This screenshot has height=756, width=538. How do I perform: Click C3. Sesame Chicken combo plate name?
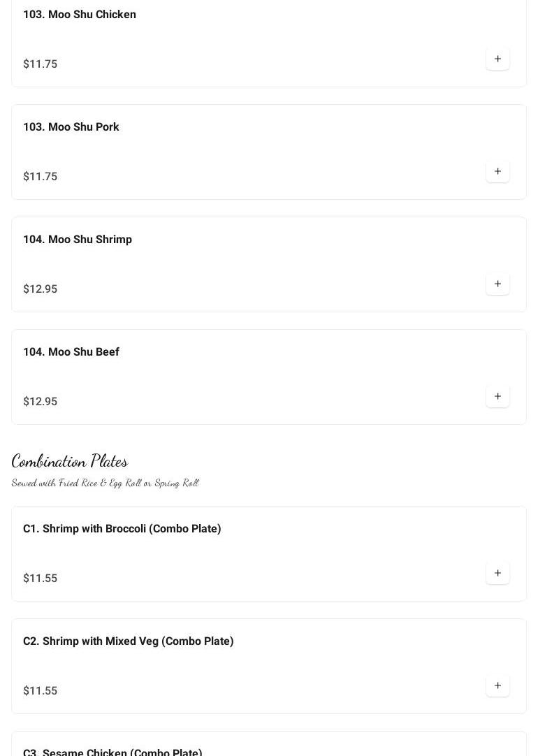[x=112, y=752]
